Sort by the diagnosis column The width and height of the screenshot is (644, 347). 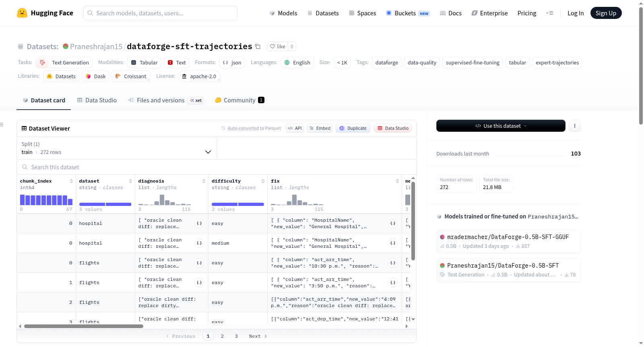pyautogui.click(x=204, y=181)
